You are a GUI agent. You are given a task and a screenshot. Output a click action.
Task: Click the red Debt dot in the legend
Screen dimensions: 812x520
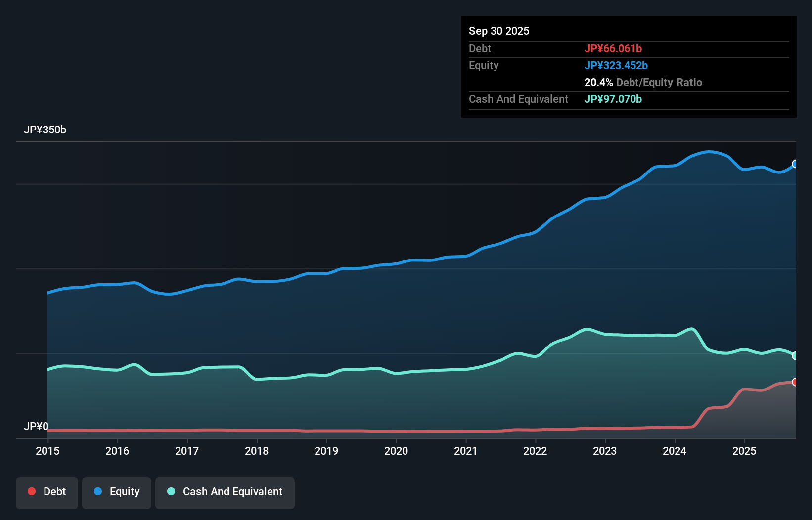coord(32,491)
